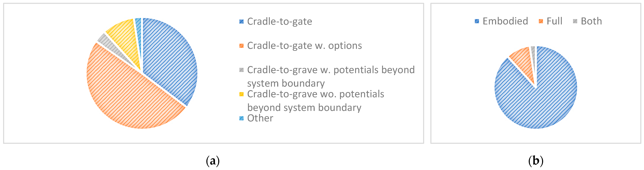This screenshot has width=644, height=170.
Task: Click the gray Both legend marker
Action: tap(575, 21)
